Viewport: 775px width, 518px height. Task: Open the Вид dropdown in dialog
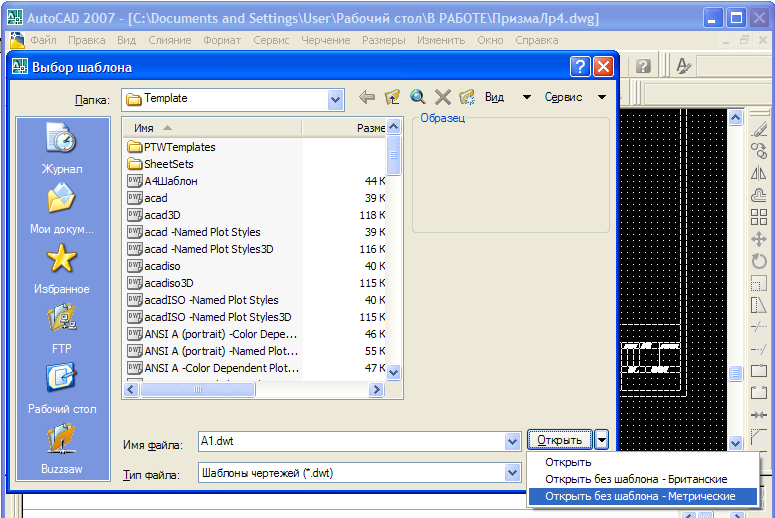coord(508,97)
